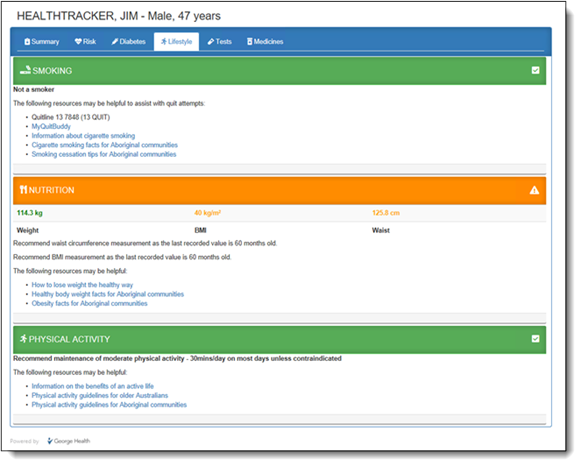The image size is (582, 467).
Task: Select the 40 kg/m² BMI value
Action: [207, 213]
